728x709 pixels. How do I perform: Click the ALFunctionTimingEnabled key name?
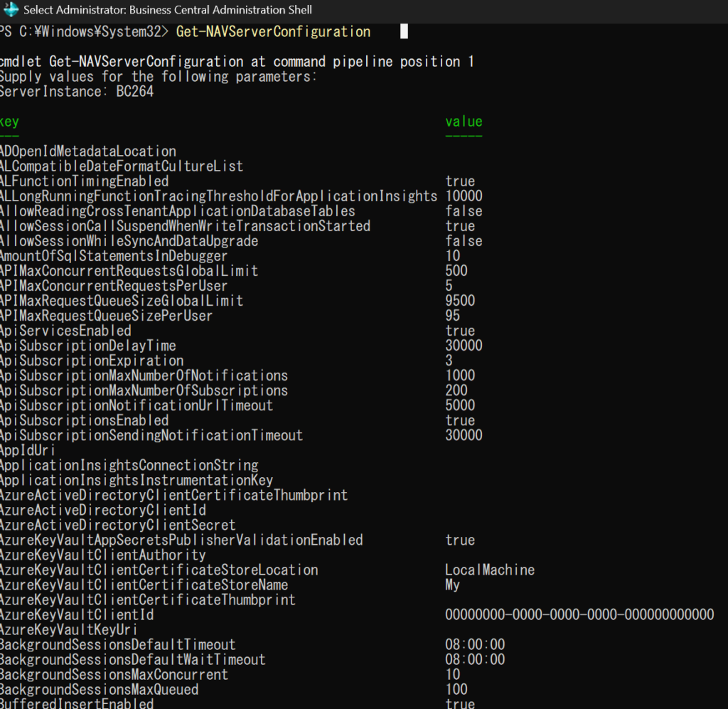pos(84,181)
